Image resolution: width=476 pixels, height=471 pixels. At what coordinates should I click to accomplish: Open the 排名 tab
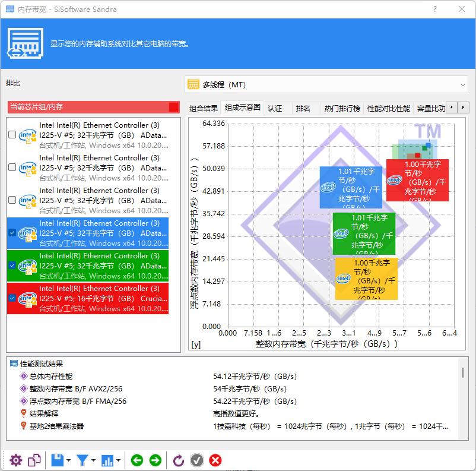coord(303,108)
